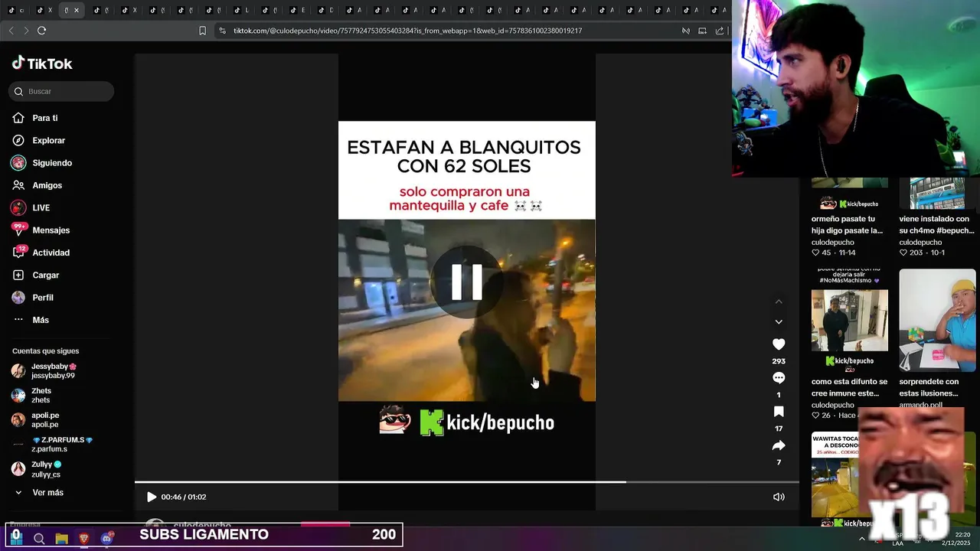The image size is (980, 551).
Task: Go to the next video with down chevron
Action: 779,321
